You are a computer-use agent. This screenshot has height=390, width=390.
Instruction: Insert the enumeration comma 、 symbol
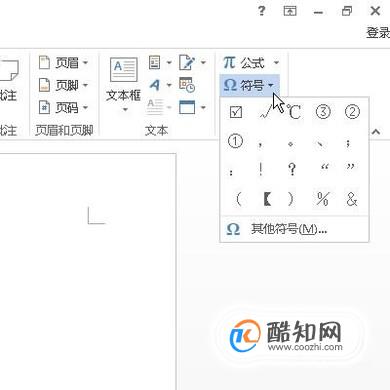coord(319,144)
